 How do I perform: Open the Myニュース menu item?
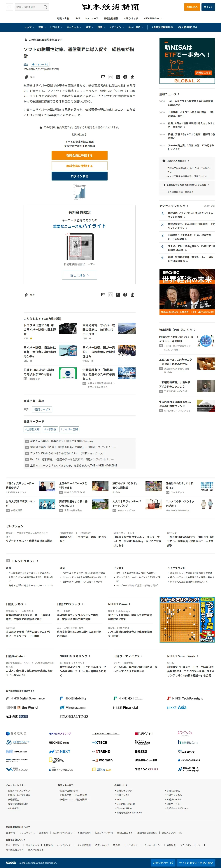[92, 19]
